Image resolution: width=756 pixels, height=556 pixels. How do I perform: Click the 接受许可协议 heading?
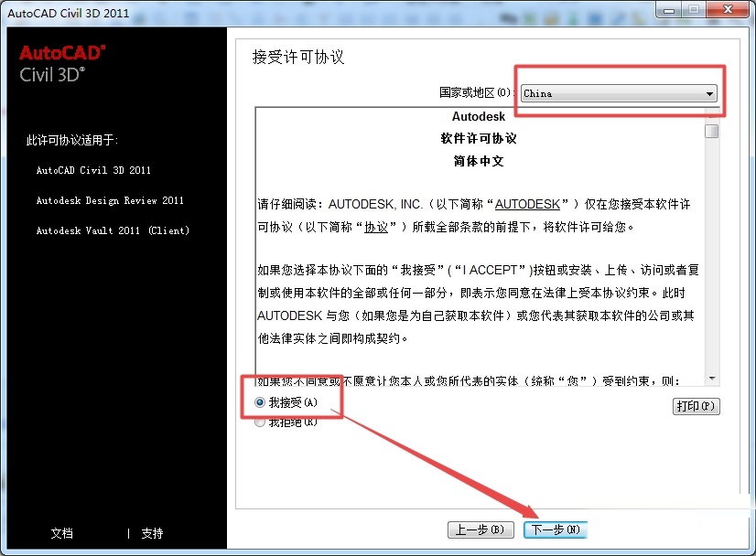[298, 57]
